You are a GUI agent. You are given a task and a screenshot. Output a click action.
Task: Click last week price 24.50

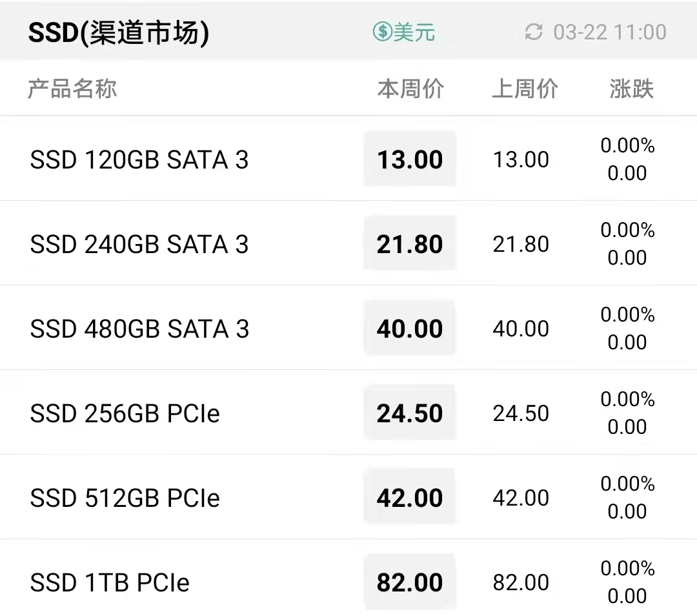tap(521, 413)
